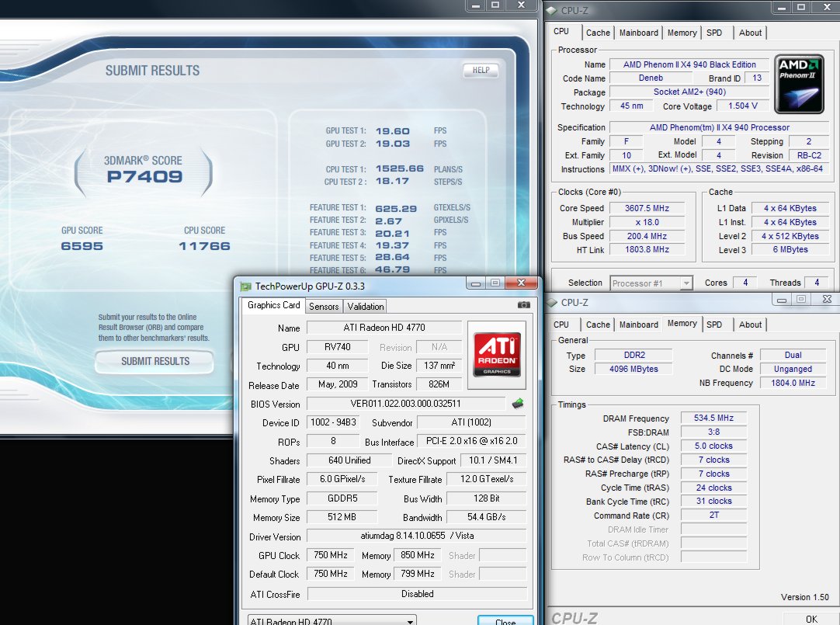Click the SUBMIT RESULTS button in 3DMark
840x625 pixels.
154,362
